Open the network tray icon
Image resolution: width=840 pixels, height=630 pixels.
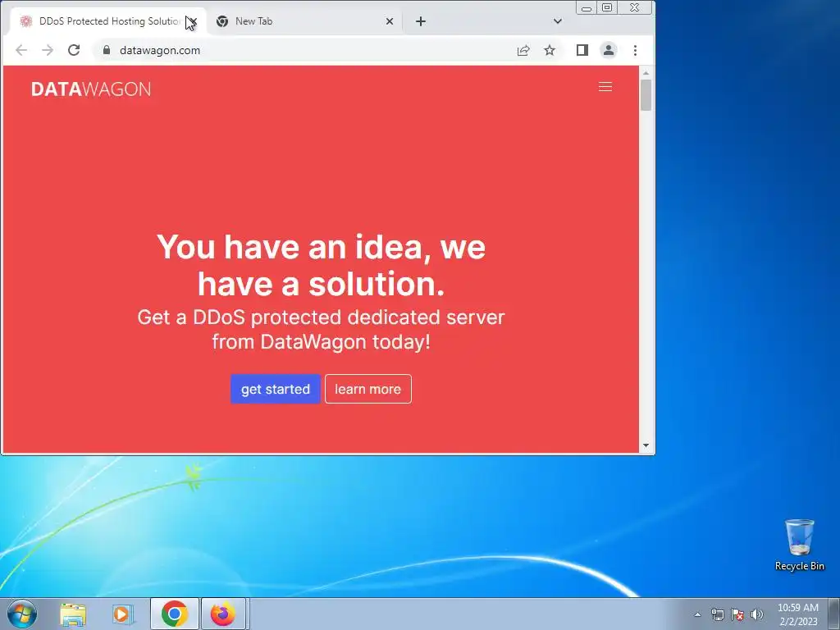(x=717, y=614)
